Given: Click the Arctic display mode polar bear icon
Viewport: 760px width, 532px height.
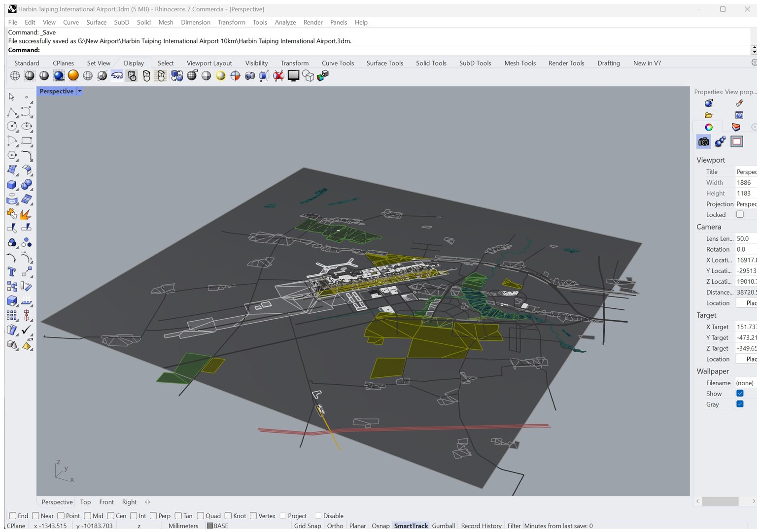Looking at the screenshot, I should click(117, 75).
